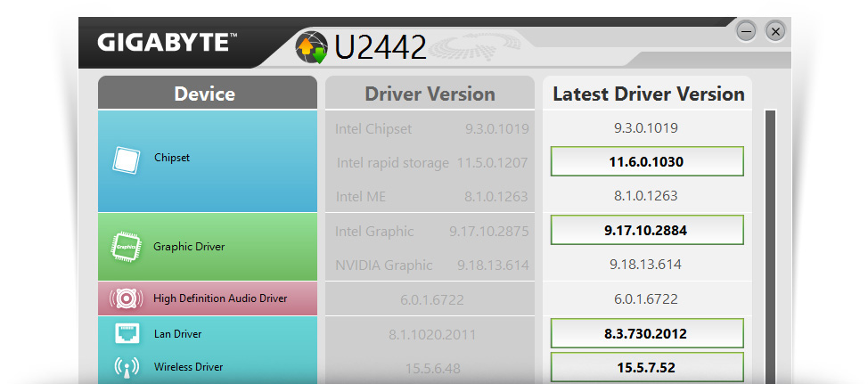Click installed version 11.5.0.1207

click(493, 163)
